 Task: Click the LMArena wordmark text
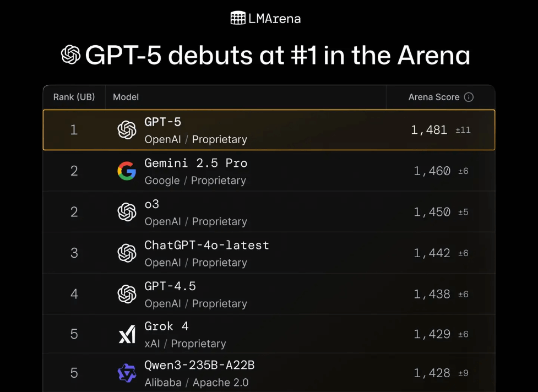point(274,19)
